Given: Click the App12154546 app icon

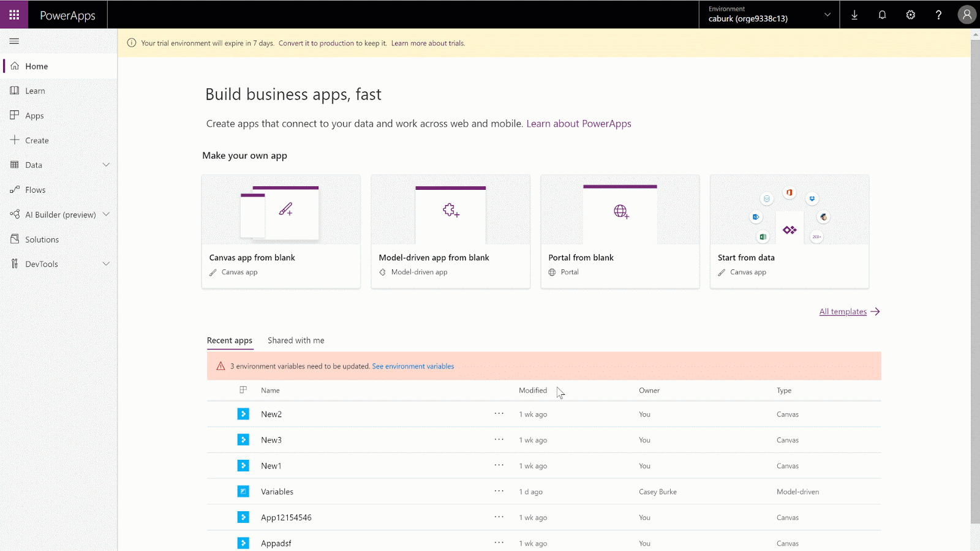Looking at the screenshot, I should coord(243,517).
